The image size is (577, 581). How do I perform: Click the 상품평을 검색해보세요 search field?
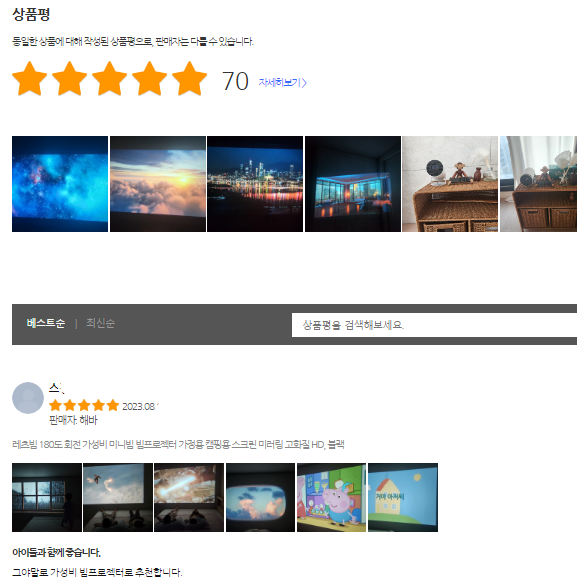pyautogui.click(x=434, y=325)
